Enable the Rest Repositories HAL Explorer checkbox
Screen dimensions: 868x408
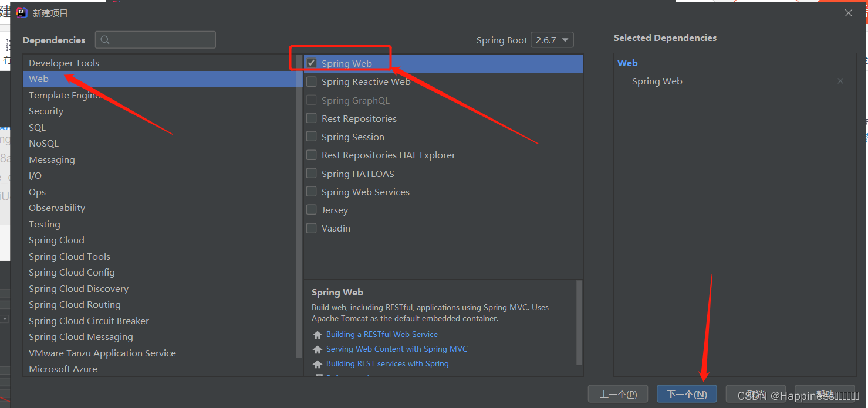point(312,155)
